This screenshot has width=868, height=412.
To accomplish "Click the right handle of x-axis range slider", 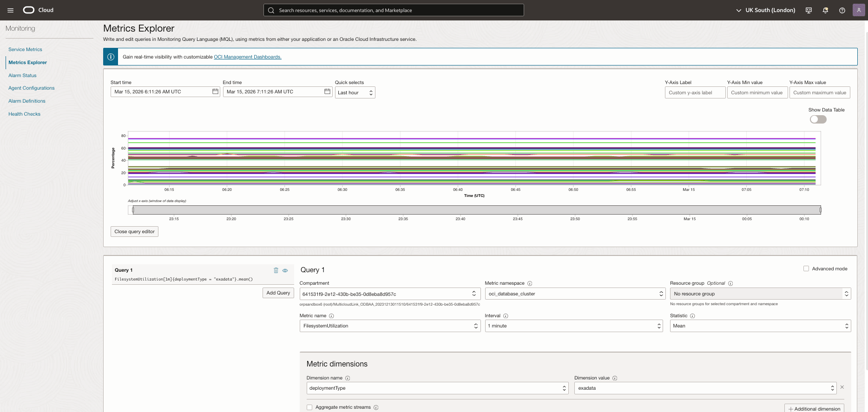I will click(820, 210).
